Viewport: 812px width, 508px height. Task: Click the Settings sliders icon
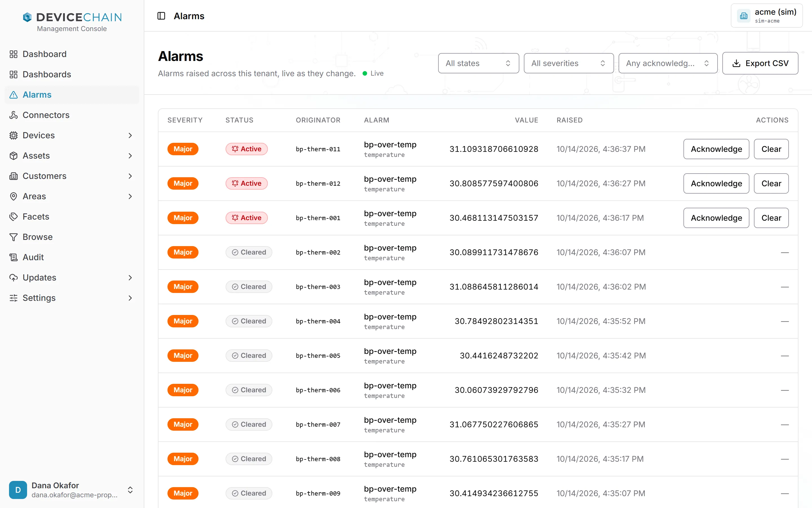coord(14,298)
